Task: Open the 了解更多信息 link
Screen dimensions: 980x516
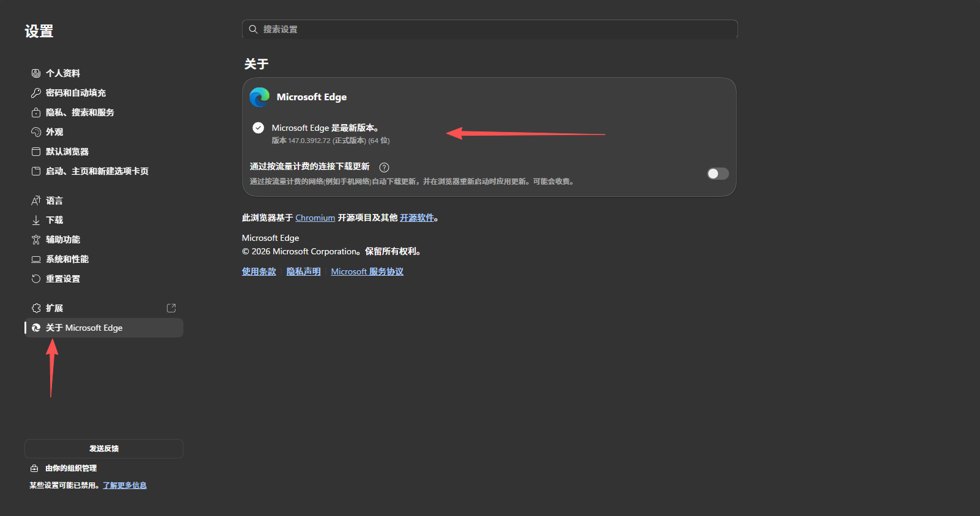Action: (125, 485)
